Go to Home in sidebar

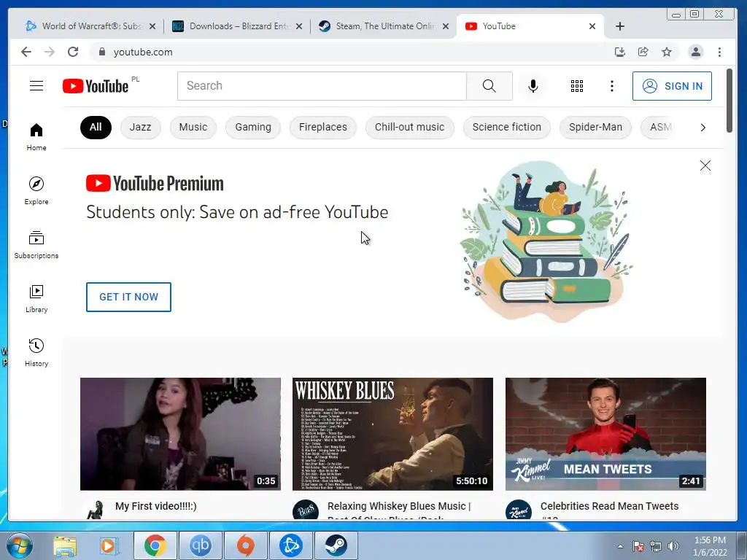[x=36, y=137]
